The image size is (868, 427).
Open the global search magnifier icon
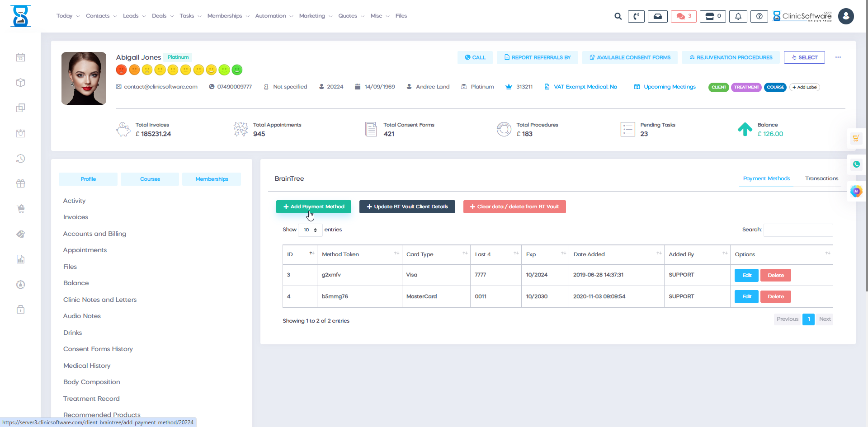pyautogui.click(x=618, y=16)
